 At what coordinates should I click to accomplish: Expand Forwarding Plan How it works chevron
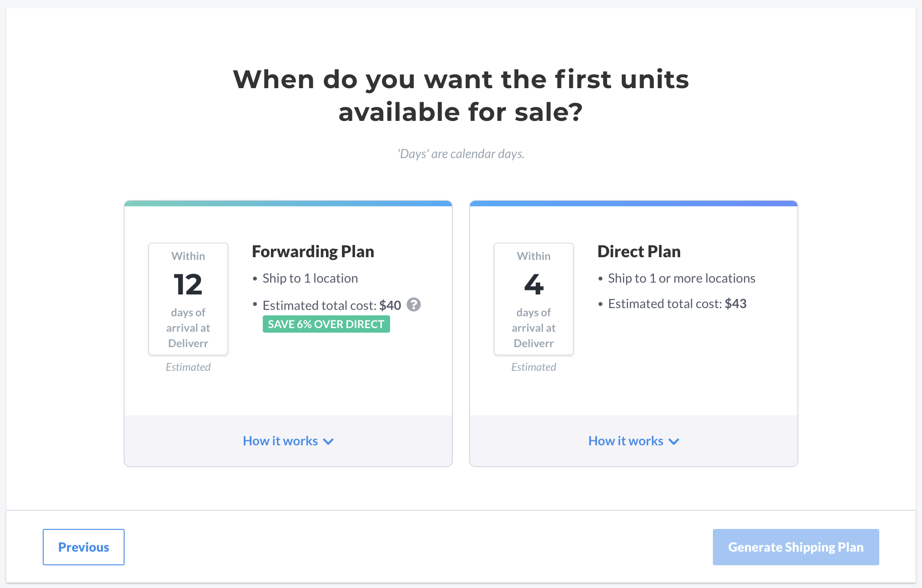pyautogui.click(x=328, y=441)
